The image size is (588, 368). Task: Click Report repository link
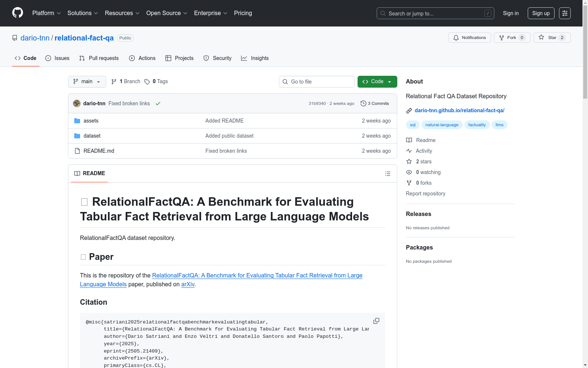coord(426,194)
